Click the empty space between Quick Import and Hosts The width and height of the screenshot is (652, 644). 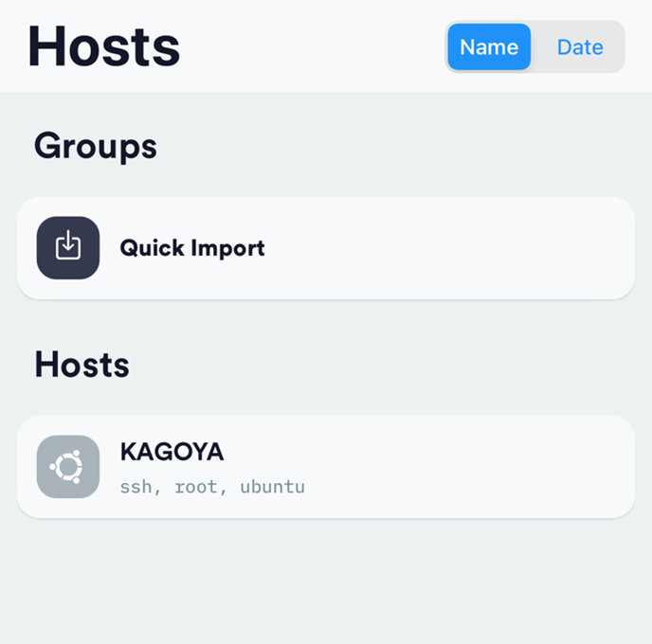(x=326, y=322)
